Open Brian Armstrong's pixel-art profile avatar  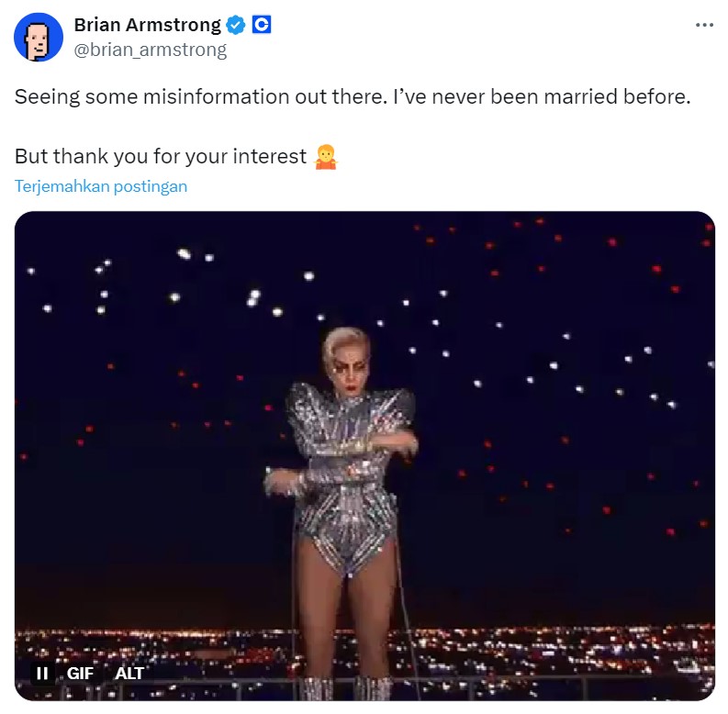[39, 37]
